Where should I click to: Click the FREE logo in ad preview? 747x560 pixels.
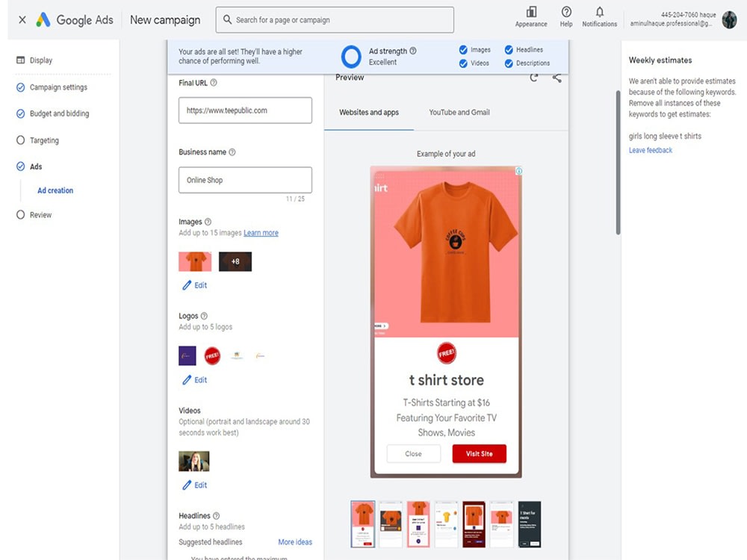coord(447,353)
